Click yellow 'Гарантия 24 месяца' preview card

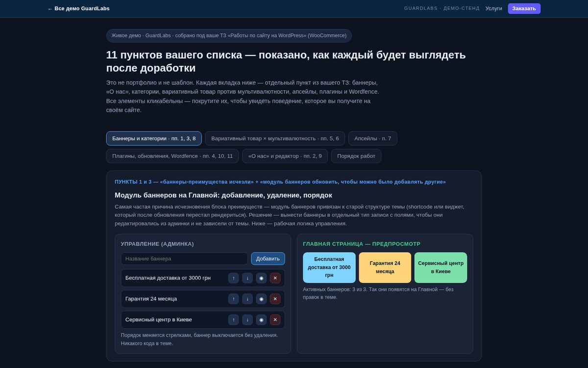coord(385,267)
